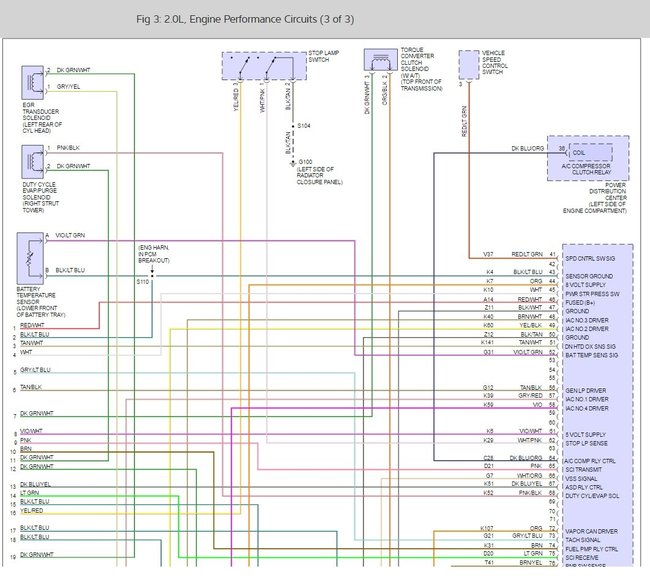The width and height of the screenshot is (650, 580).
Task: Select 'PNK/BLK' wire label at purge solenoid
Action: 68,148
